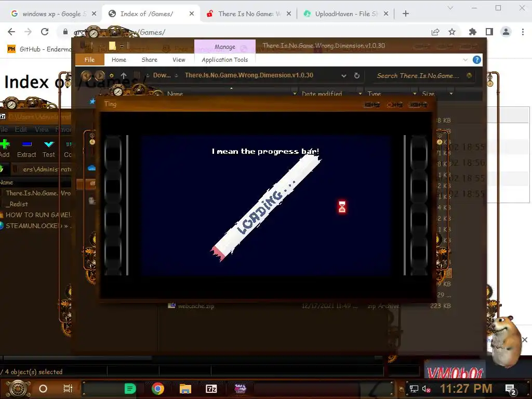Click the Dow... breadcrumb in address bar
The image size is (532, 399).
click(x=162, y=75)
